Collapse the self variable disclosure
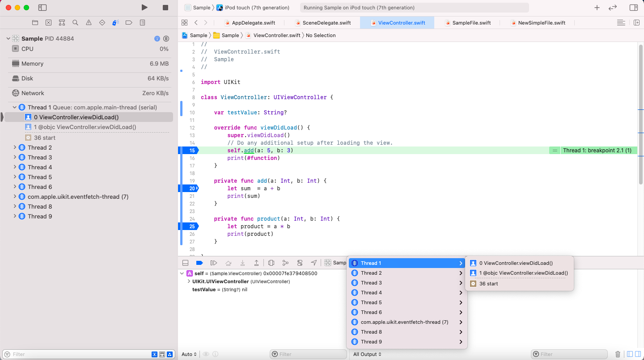644x360 pixels. tap(182, 273)
